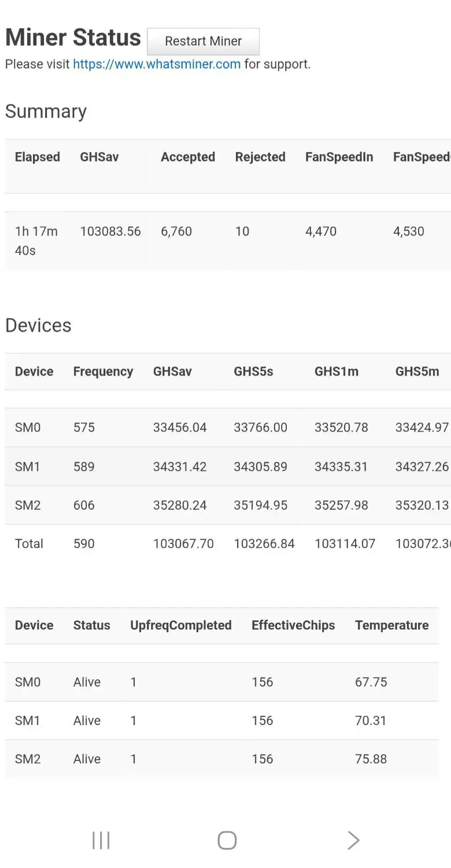Click the Restart Miner button
Image resolution: width=451 pixels, height=868 pixels.
point(203,42)
